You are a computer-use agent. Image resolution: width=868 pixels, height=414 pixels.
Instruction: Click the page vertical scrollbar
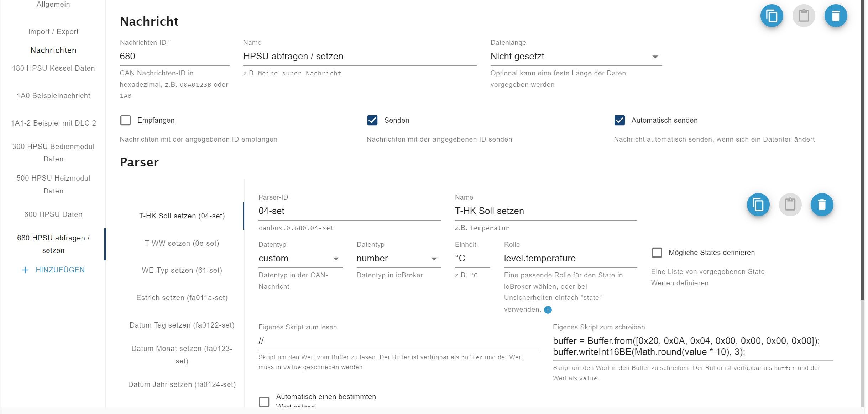[x=862, y=149]
